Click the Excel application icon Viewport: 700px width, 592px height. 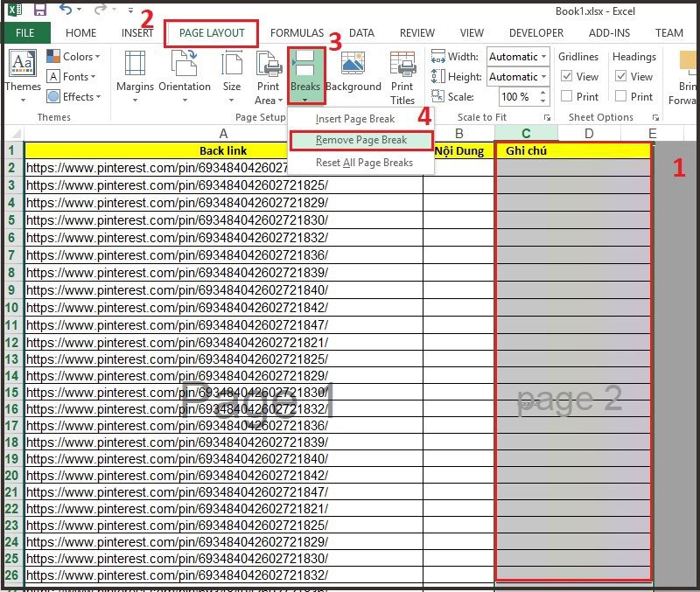15,10
